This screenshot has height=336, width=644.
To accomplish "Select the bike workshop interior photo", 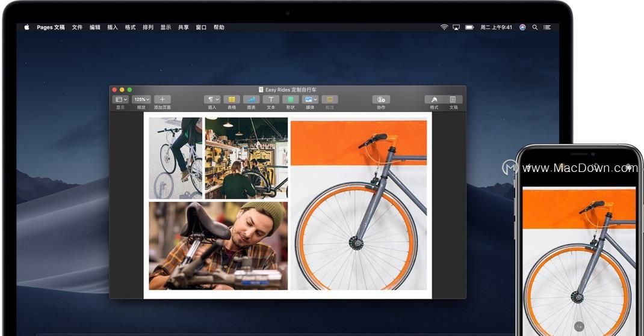I will coord(246,158).
